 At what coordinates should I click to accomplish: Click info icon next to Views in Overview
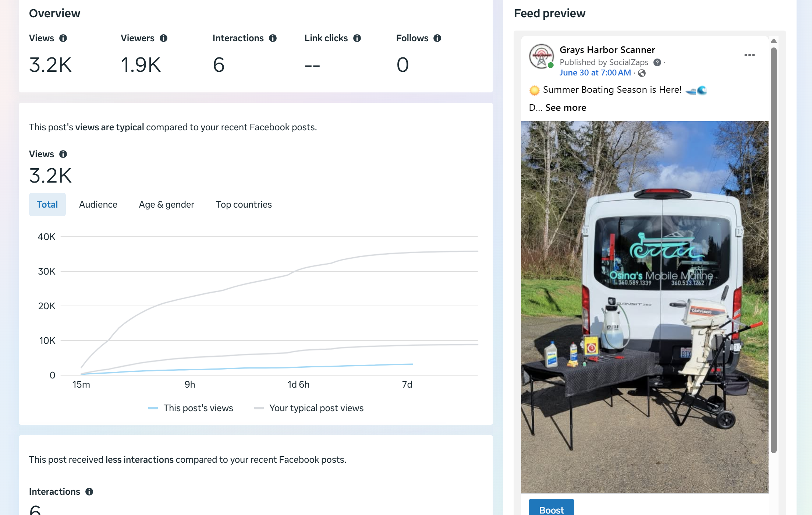(x=63, y=38)
